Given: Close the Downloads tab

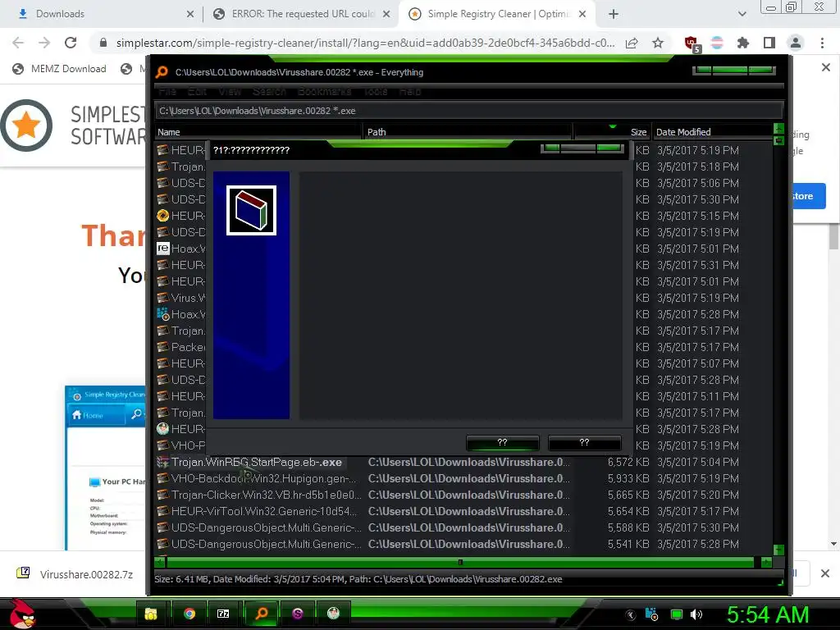Looking at the screenshot, I should [x=190, y=14].
